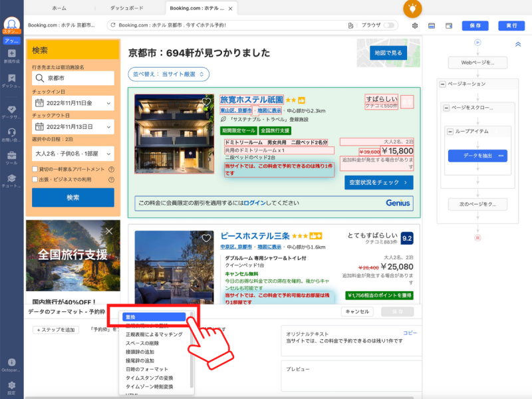Collapse the ページをスクロール workflow block
Viewport: 532px width, 399px height.
446,108
